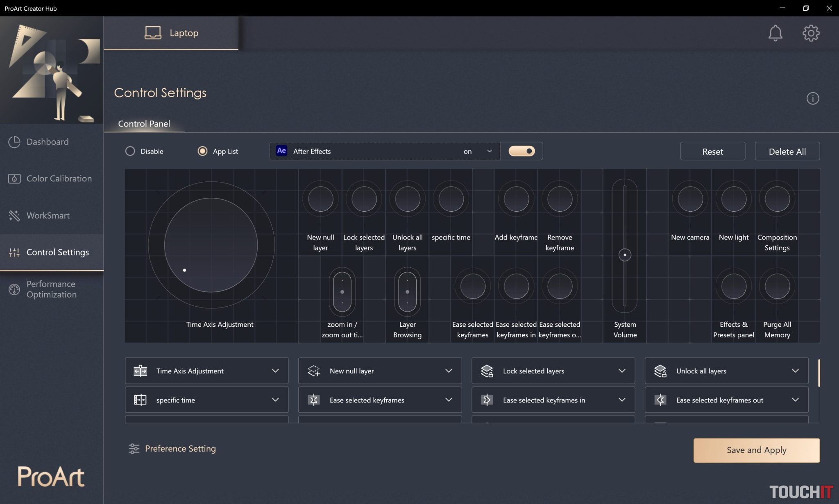Open the notifications bell icon

click(x=775, y=33)
